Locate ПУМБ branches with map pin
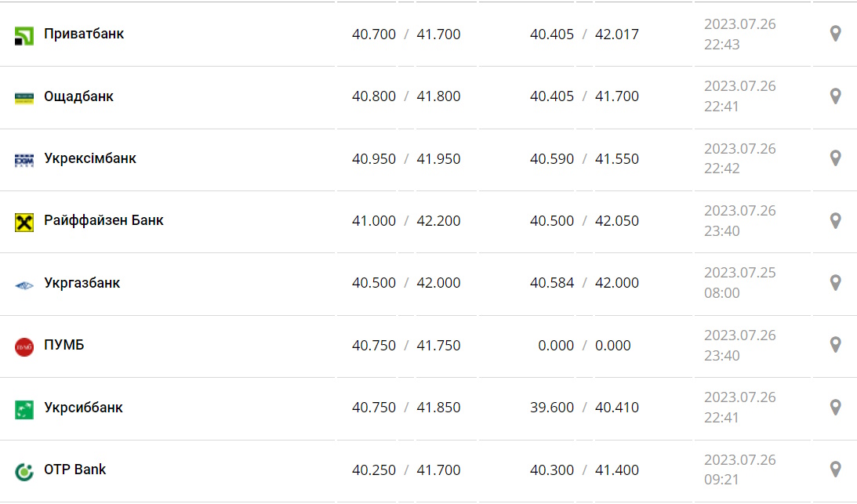 point(835,345)
